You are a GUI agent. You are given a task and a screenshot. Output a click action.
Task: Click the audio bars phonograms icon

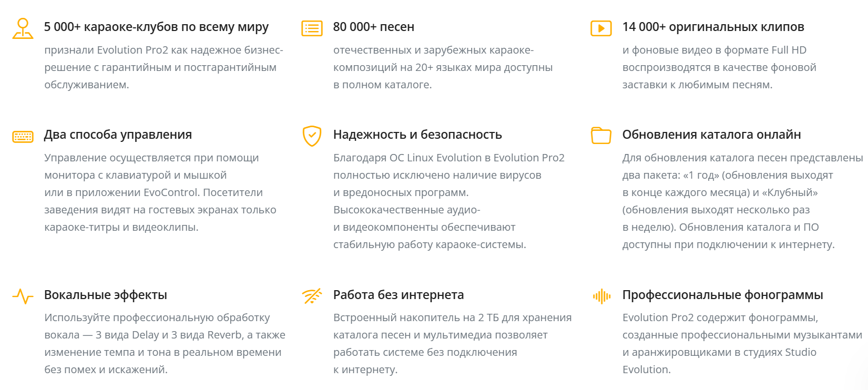601,296
